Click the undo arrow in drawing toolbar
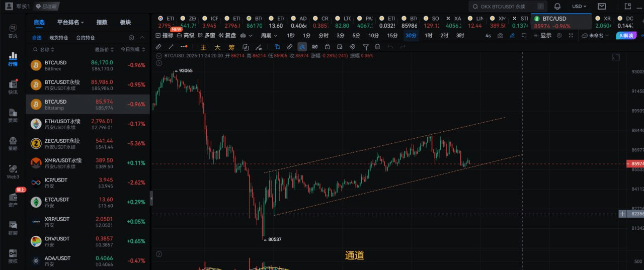The image size is (644, 270). pyautogui.click(x=390, y=47)
